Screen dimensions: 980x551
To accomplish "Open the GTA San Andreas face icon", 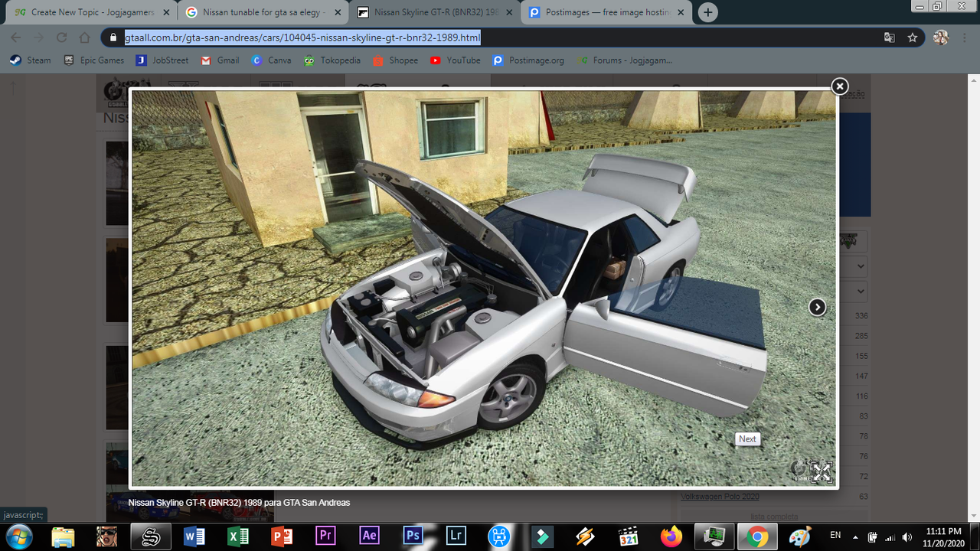I will [107, 536].
